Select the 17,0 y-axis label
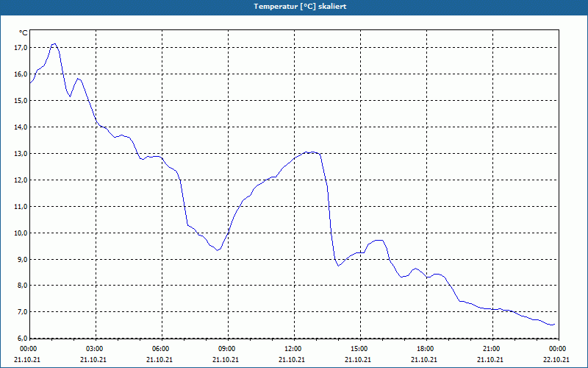The image size is (588, 368). (x=21, y=48)
